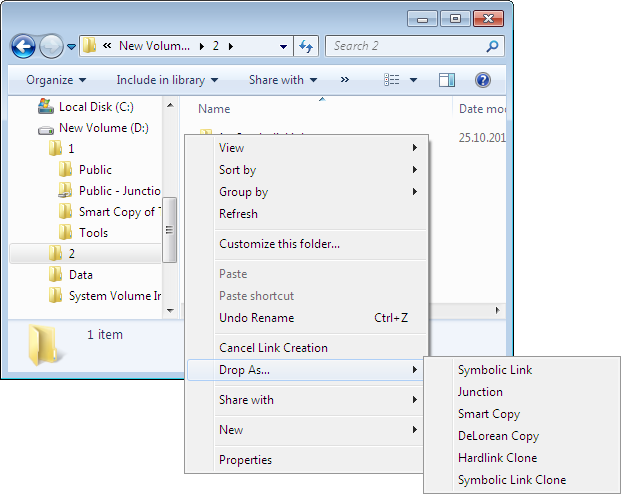Open the Tools folder in tree

(93, 233)
